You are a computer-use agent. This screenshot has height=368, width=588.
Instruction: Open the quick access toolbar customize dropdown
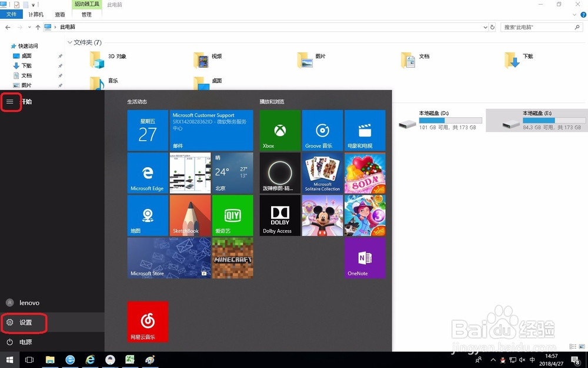pos(34,5)
